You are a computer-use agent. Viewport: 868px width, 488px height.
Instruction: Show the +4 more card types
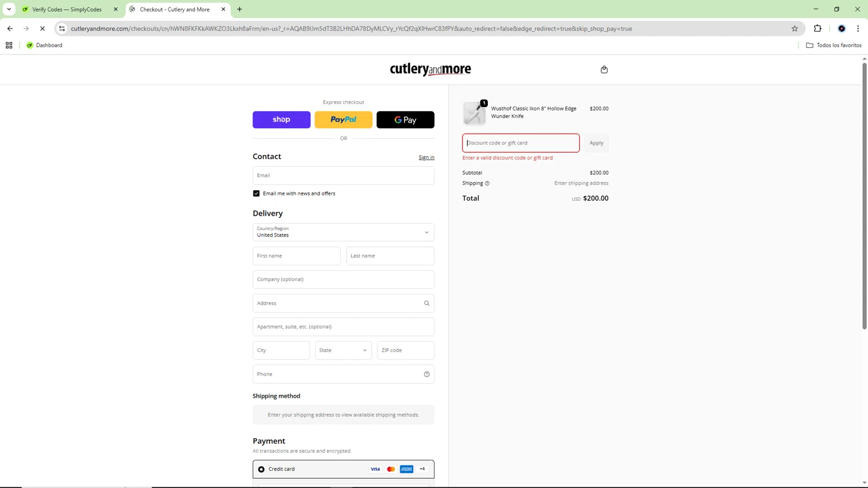(422, 469)
